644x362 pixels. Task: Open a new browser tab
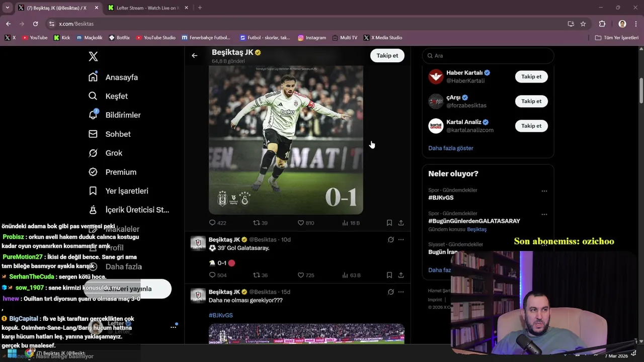tap(200, 8)
